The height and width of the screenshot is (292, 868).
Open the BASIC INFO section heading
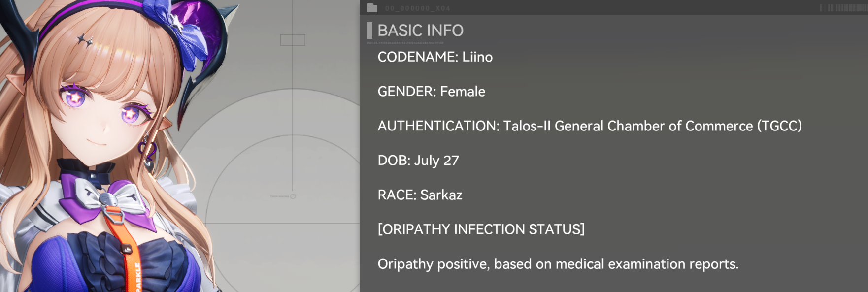[x=420, y=31]
